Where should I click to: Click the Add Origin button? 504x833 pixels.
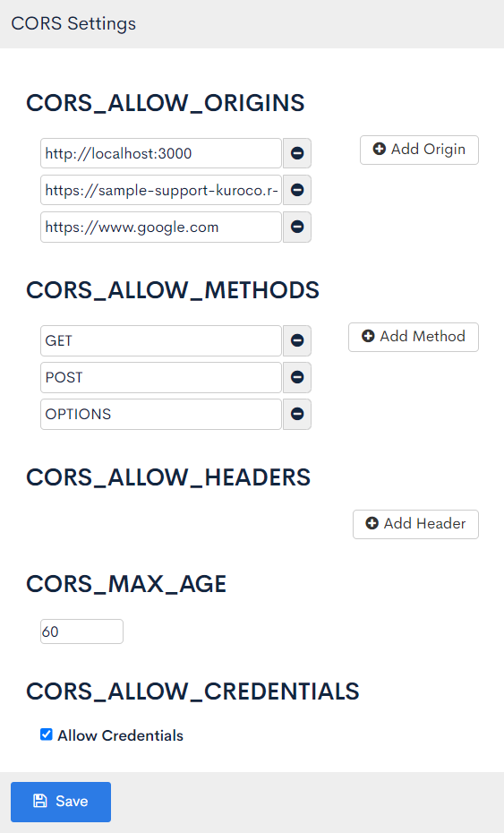[x=419, y=150]
